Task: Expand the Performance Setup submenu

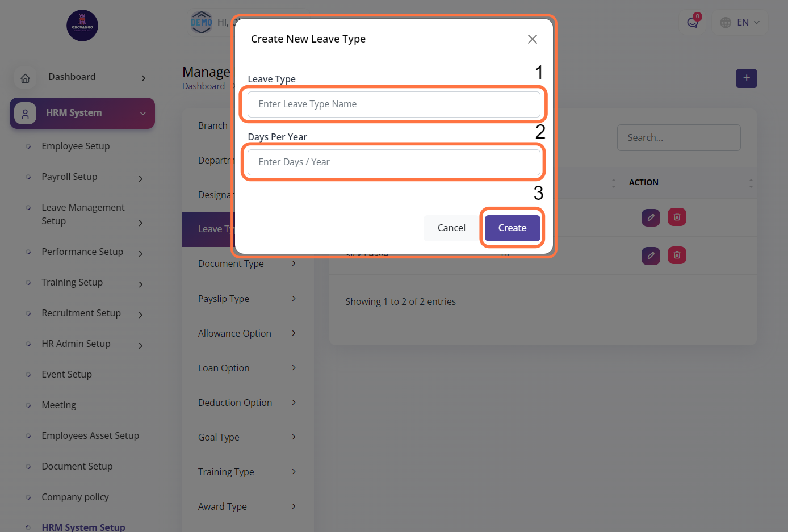Action: click(141, 254)
